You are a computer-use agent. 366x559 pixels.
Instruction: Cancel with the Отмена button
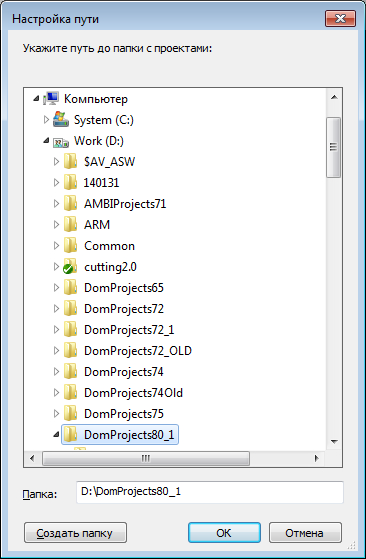coord(305,533)
